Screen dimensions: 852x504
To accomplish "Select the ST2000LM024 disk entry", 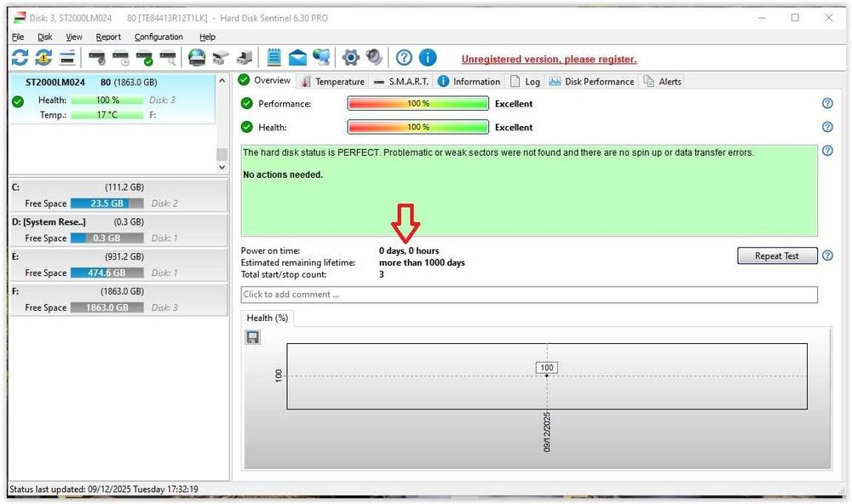I will [x=112, y=99].
